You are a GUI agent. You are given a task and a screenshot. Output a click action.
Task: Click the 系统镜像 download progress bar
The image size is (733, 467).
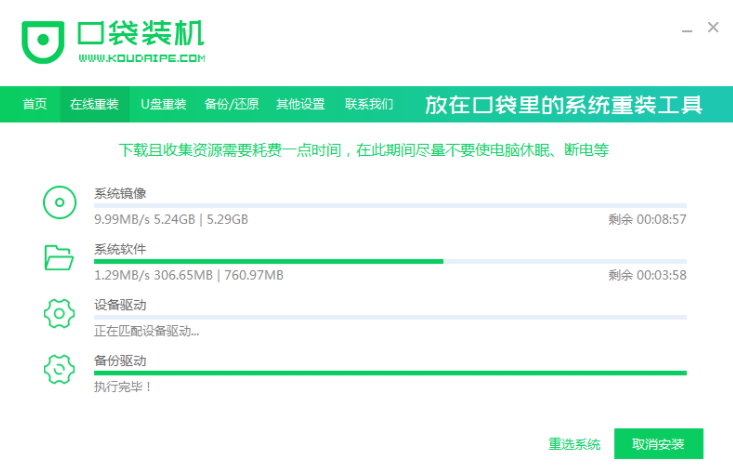(390, 206)
